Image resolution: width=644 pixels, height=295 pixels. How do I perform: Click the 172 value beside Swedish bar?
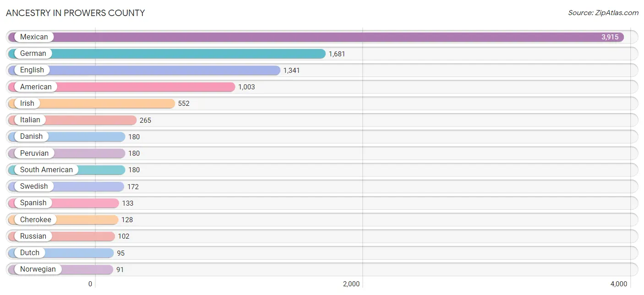tap(133, 187)
